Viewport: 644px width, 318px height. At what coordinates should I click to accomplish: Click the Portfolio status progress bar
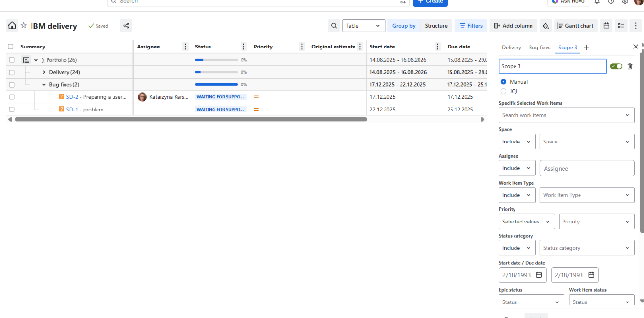pos(216,60)
